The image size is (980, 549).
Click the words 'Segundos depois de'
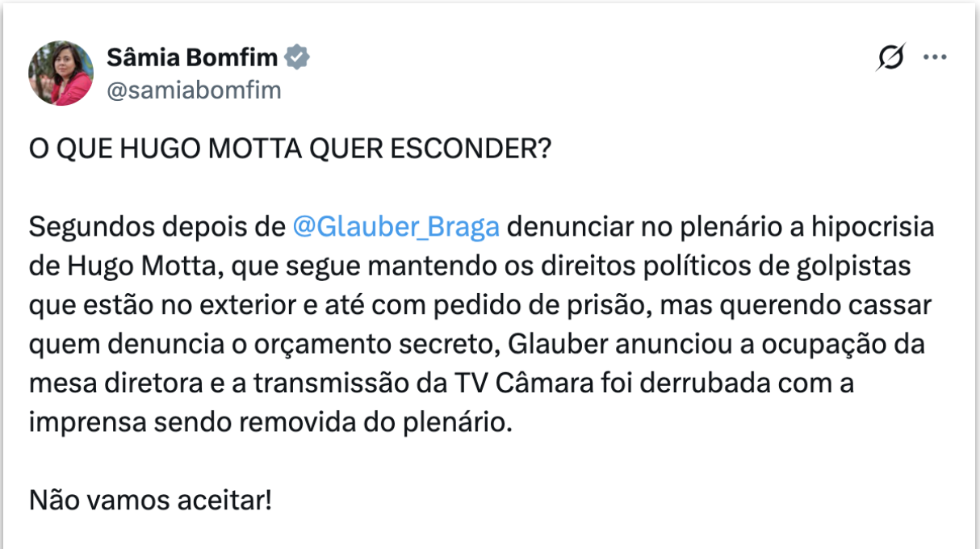[157, 227]
